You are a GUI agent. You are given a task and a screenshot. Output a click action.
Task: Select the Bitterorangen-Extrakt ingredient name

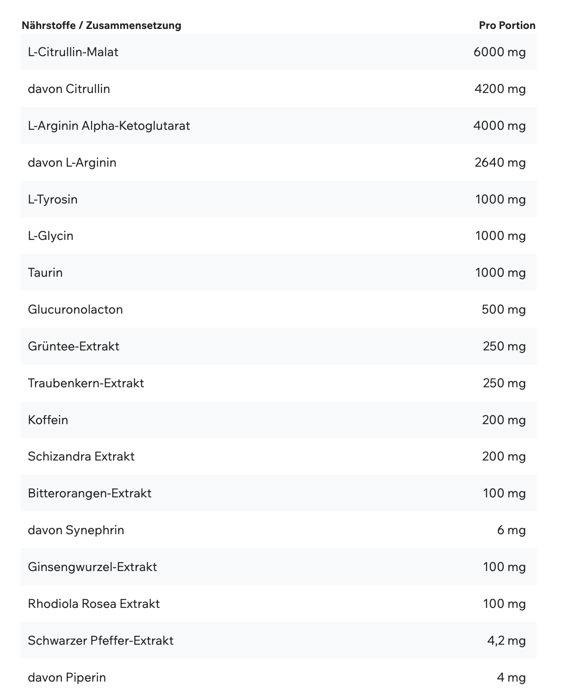click(x=90, y=493)
